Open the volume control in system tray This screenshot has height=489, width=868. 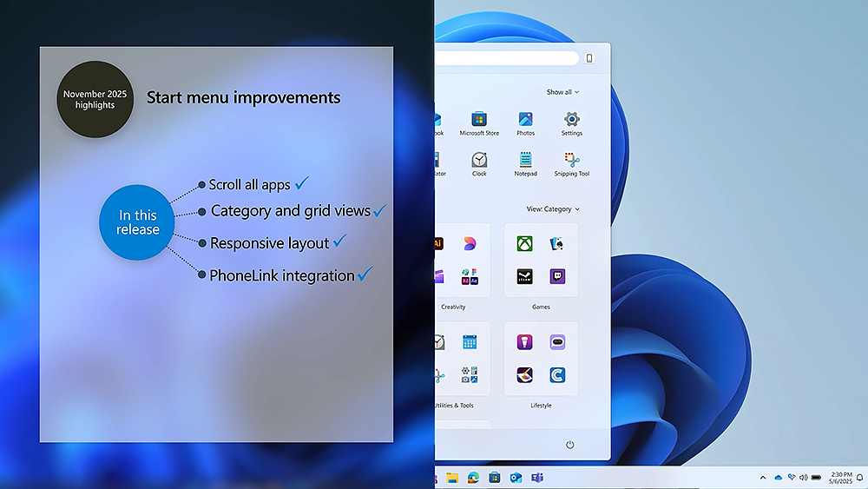[804, 478]
